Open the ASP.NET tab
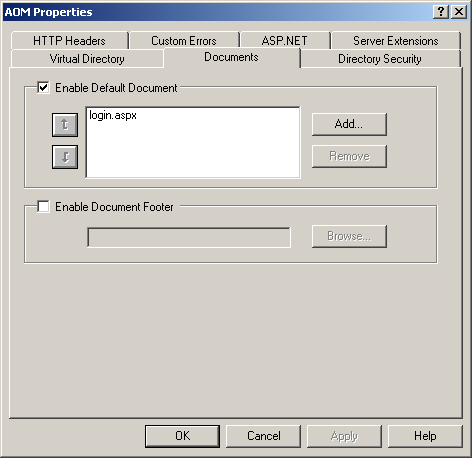Viewport: 472px width, 458px height. click(284, 41)
